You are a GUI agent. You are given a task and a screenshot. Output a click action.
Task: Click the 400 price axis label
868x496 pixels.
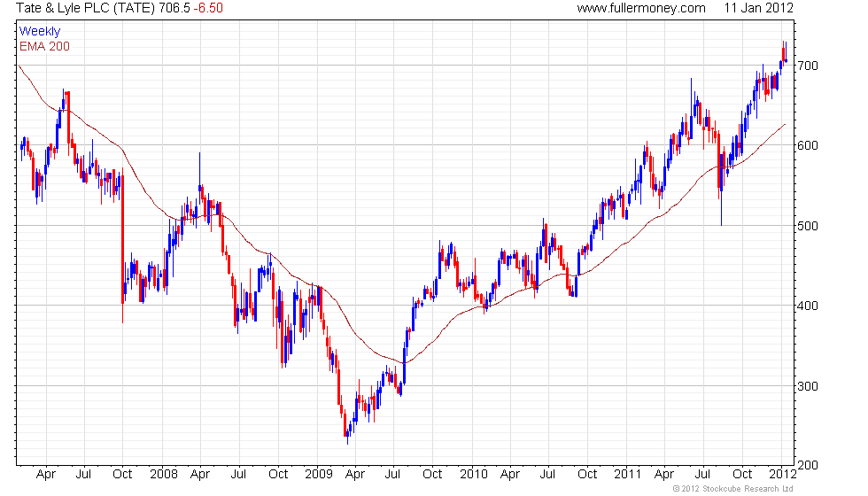[x=807, y=306]
